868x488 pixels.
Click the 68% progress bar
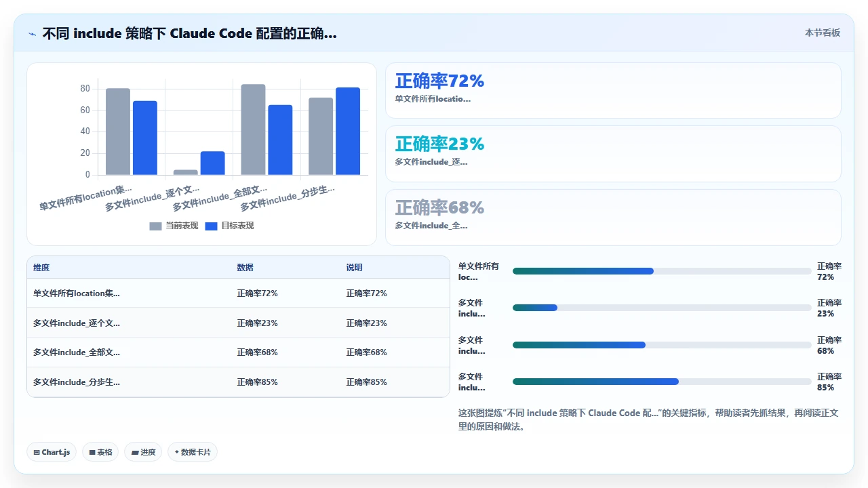(662, 345)
